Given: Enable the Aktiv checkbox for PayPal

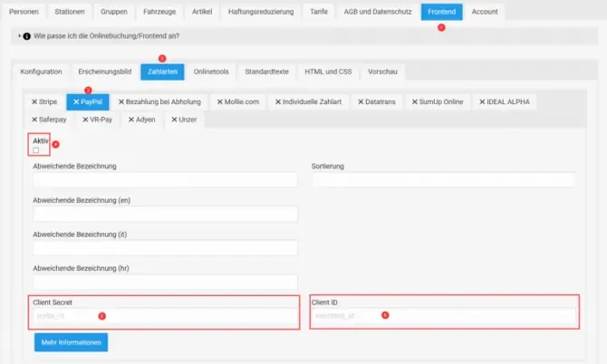Looking at the screenshot, I should point(36,150).
